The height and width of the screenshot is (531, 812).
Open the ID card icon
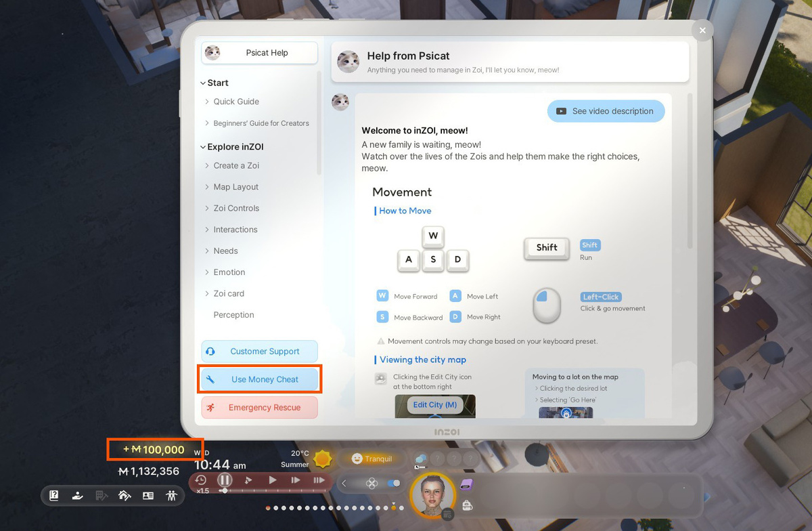click(148, 496)
